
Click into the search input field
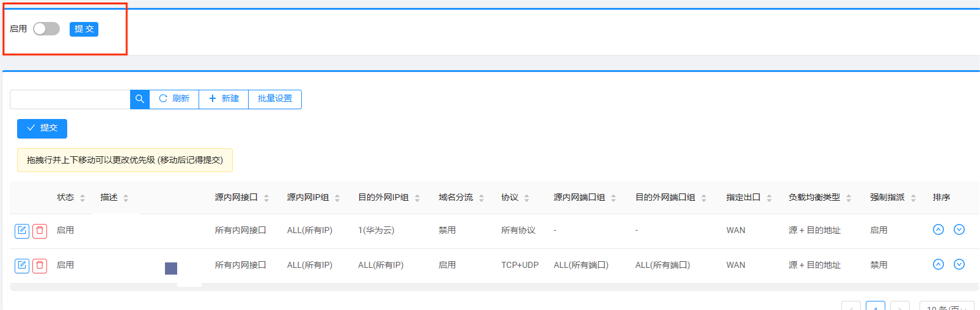[70, 99]
